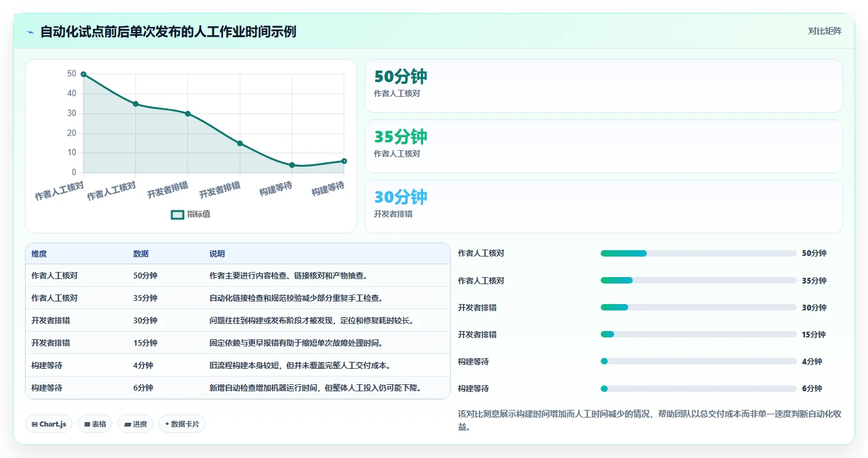
Task: Click the 数据 column header
Action: (x=141, y=254)
